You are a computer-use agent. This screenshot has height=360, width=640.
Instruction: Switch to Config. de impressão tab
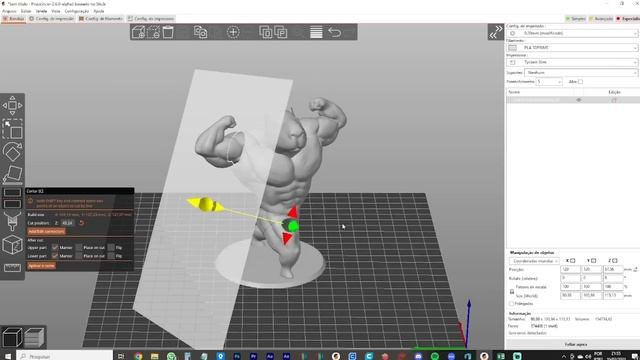(x=52, y=19)
